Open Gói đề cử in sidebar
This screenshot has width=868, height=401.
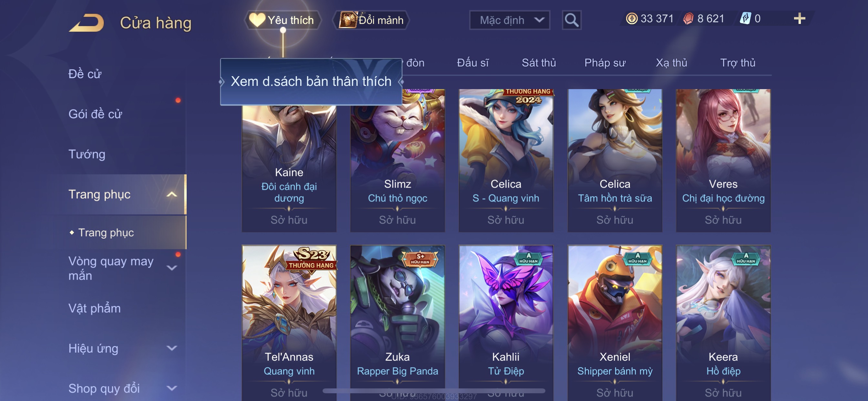pyautogui.click(x=95, y=114)
